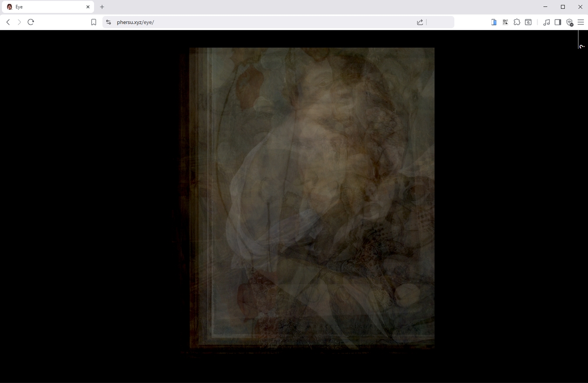Reload the current page
Viewport: 588px width, 383px height.
(30, 22)
